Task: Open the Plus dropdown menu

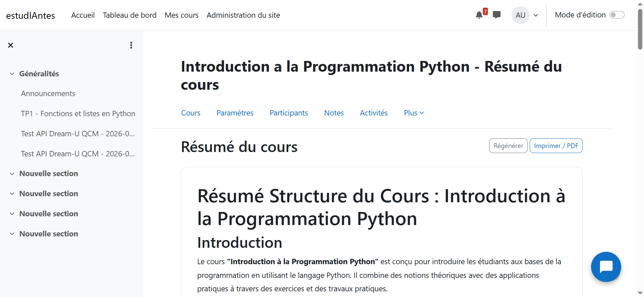Action: click(414, 113)
